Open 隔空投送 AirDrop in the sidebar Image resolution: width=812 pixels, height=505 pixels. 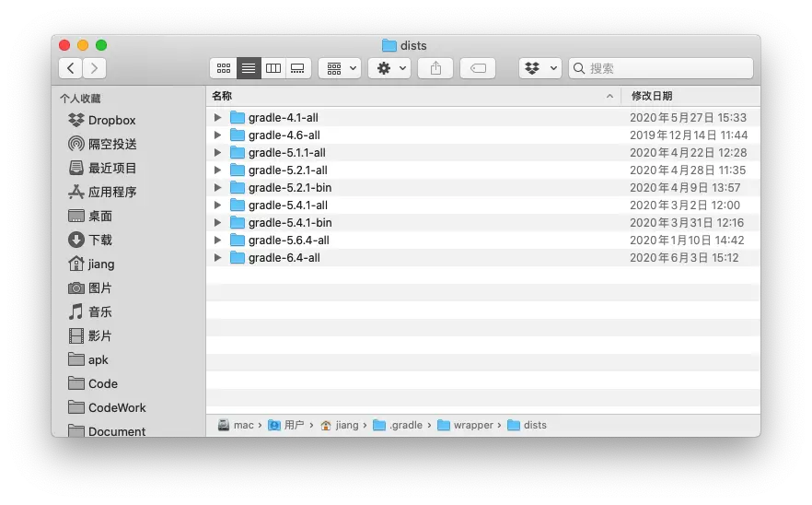click(x=102, y=144)
